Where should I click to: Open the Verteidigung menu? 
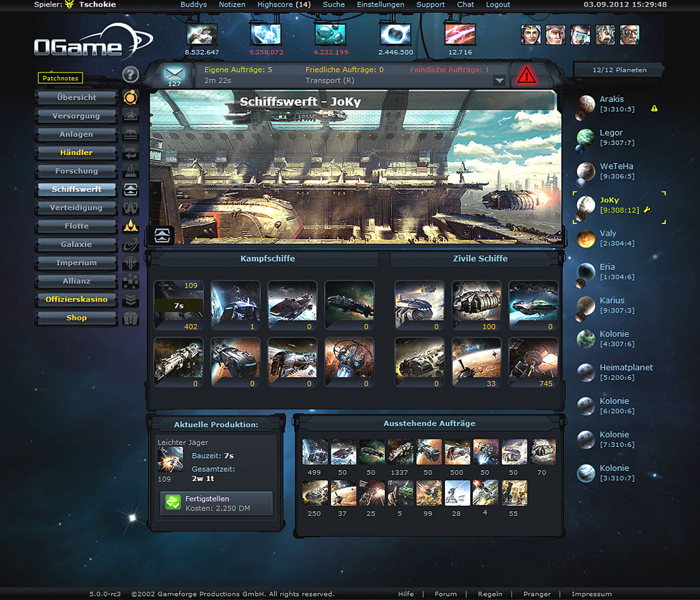77,208
